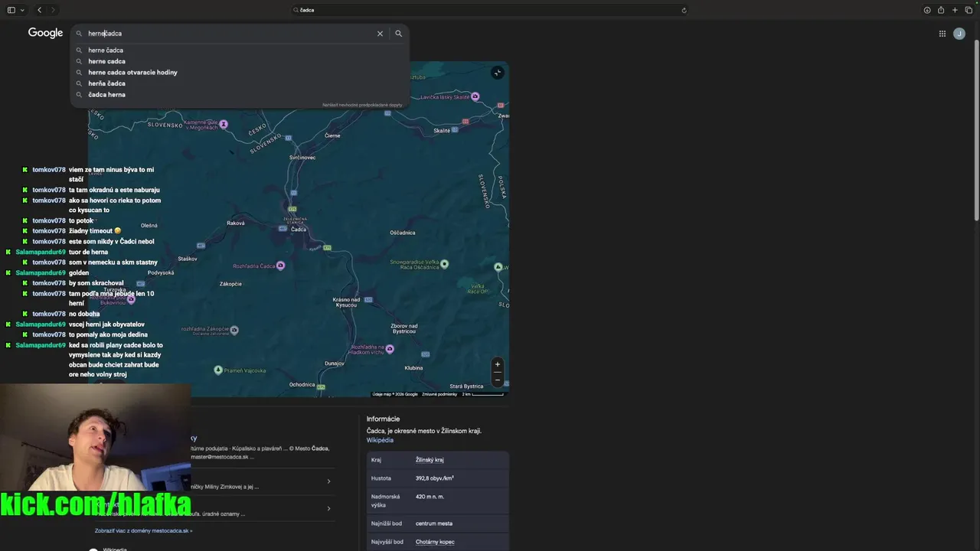Viewport: 980px width, 551px height.
Task: Go back with the Safari back arrow
Action: coord(39,10)
